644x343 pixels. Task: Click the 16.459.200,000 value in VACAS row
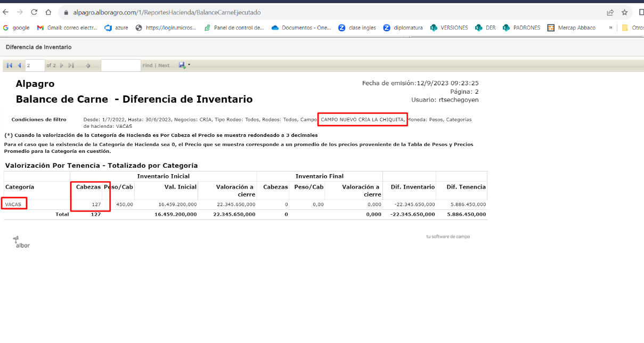tap(177, 205)
